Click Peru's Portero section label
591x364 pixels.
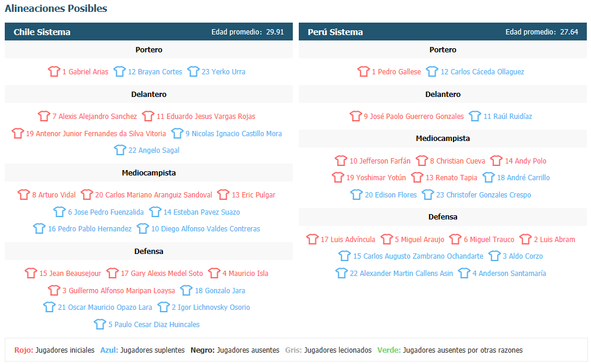click(x=443, y=50)
